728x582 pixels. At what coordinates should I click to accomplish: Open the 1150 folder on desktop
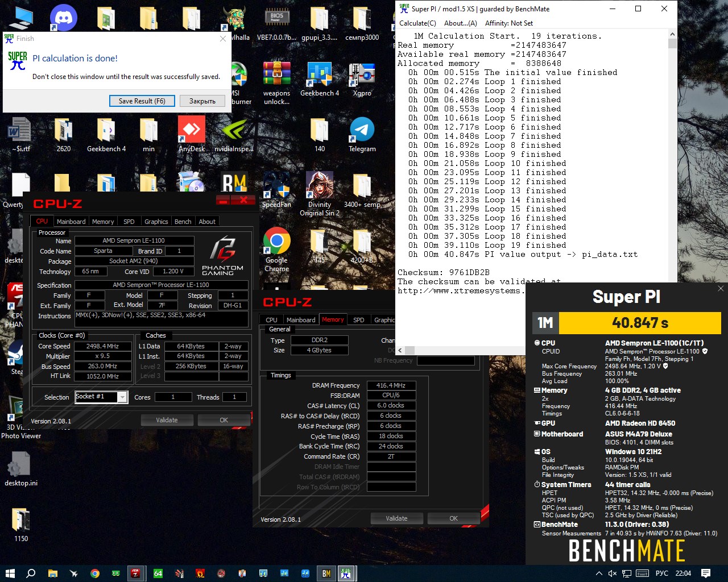[x=21, y=524]
